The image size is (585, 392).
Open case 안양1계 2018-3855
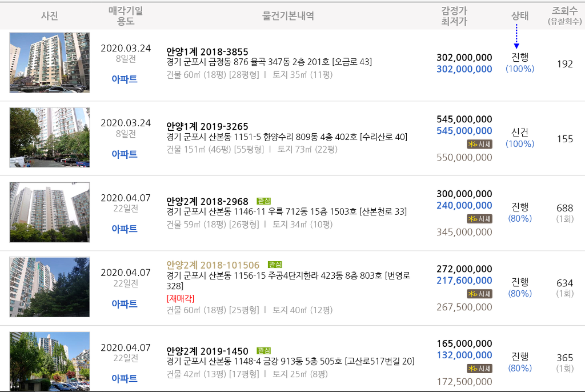point(207,52)
